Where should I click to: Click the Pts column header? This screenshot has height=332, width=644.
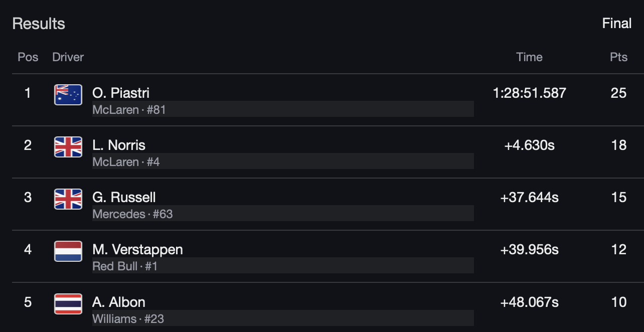[618, 57]
